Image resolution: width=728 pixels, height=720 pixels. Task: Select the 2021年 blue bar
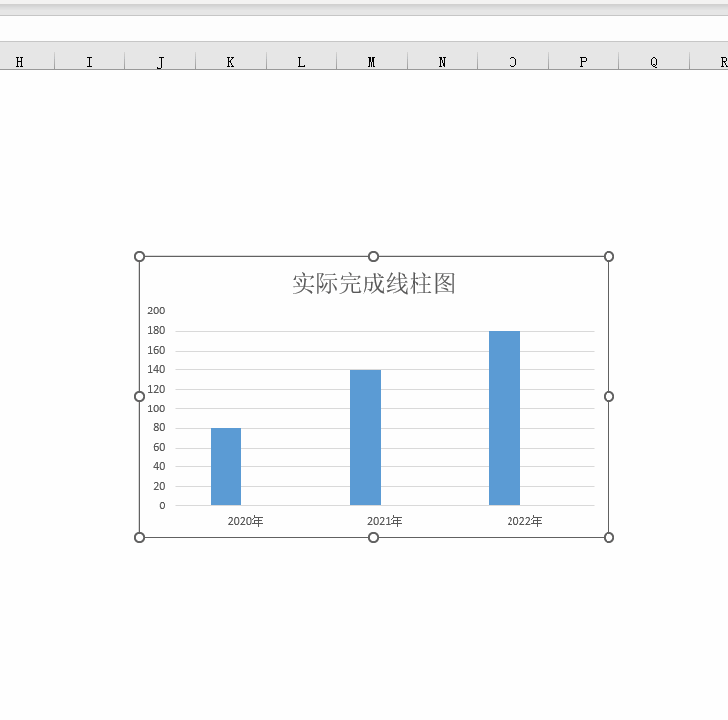pos(365,438)
